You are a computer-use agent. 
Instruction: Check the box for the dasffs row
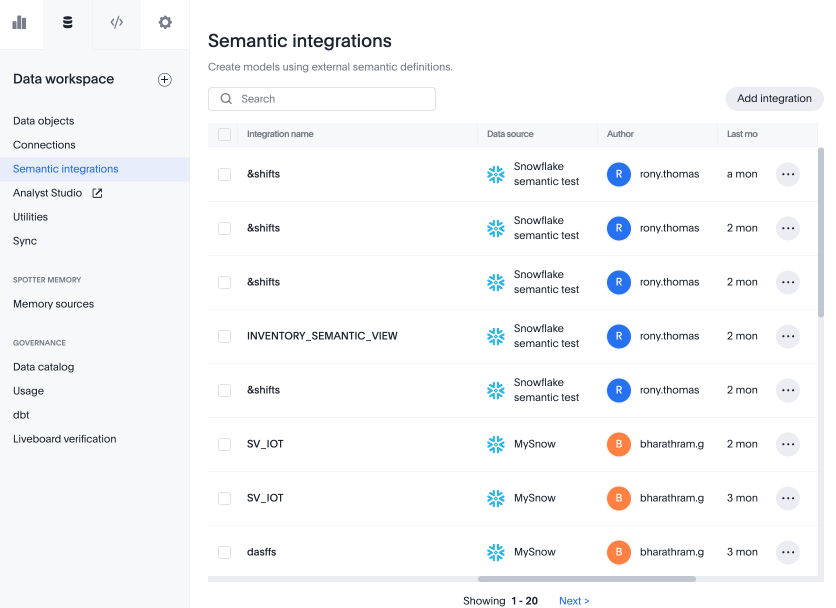point(224,552)
